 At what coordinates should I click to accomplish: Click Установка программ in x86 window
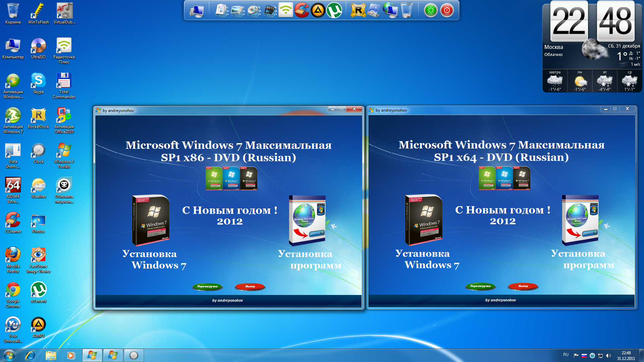tap(310, 259)
